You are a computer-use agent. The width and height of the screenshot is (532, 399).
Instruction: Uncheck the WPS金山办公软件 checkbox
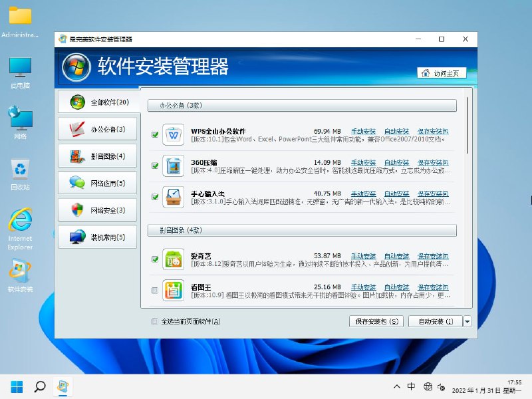(154, 134)
